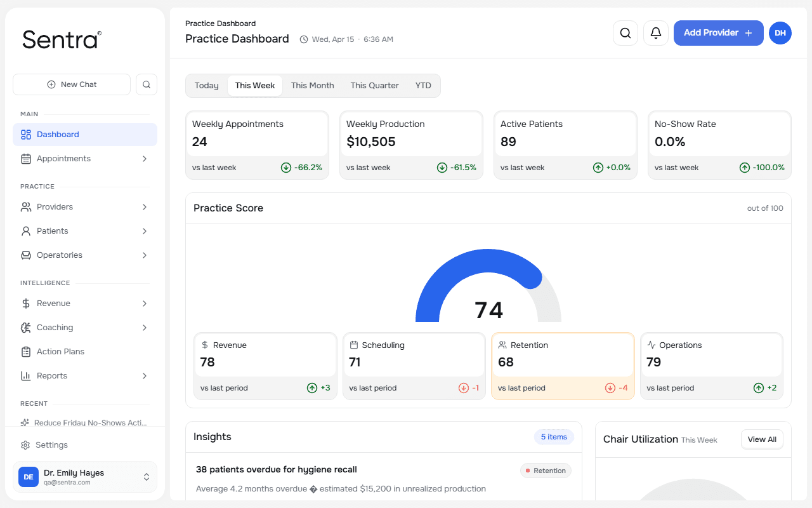Image resolution: width=812 pixels, height=508 pixels.
Task: Open Settings in the sidebar
Action: 85,445
